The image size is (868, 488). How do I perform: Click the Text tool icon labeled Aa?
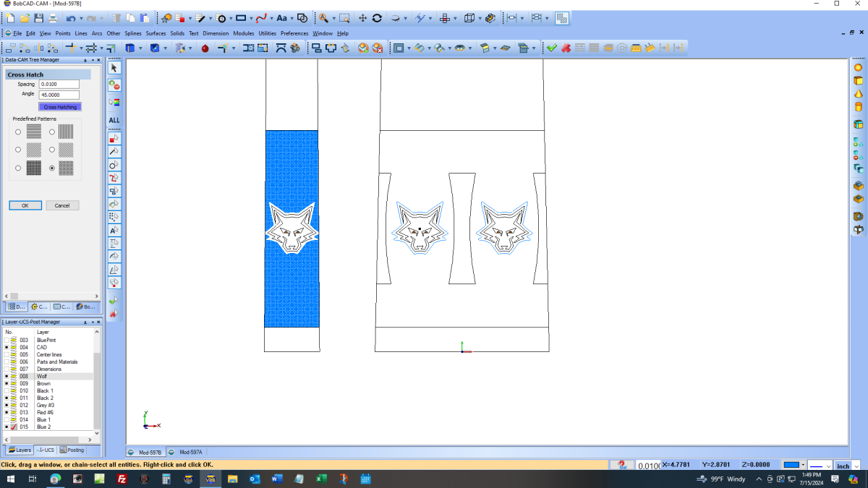pos(281,18)
